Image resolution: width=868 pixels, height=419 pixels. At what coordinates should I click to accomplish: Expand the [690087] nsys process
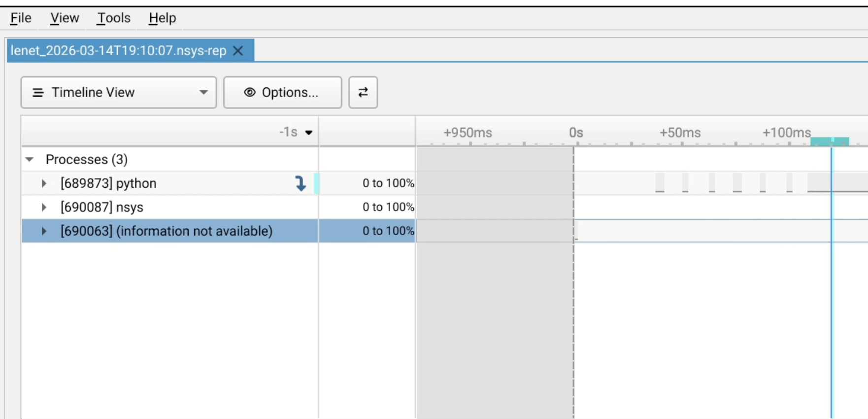[x=44, y=207]
